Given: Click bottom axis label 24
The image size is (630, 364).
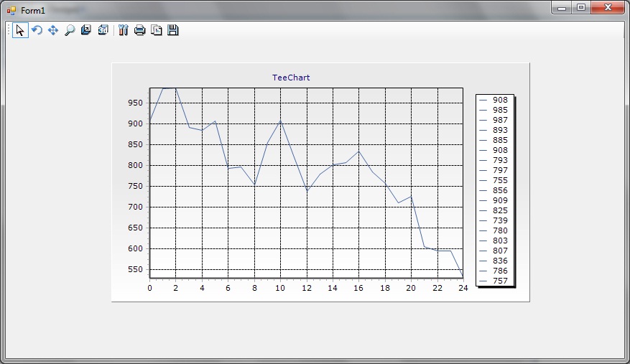Looking at the screenshot, I should click(463, 288).
